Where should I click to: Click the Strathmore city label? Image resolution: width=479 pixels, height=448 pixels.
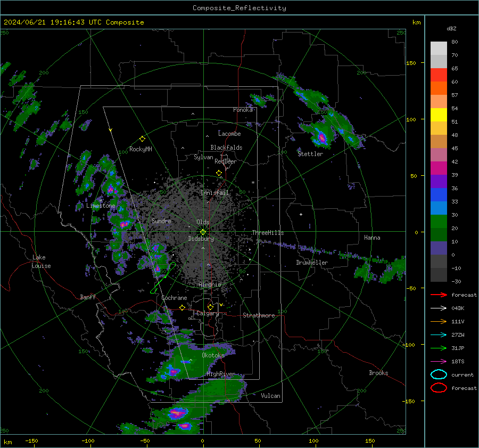[x=259, y=315]
